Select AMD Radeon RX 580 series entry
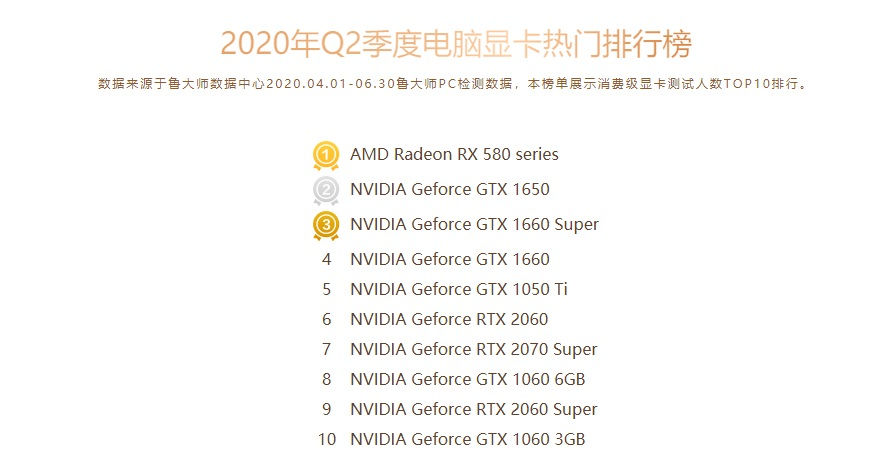The width and height of the screenshot is (891, 465). (454, 155)
